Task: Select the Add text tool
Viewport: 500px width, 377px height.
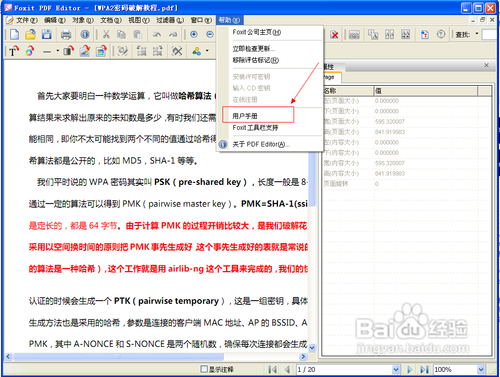Action: (x=13, y=51)
